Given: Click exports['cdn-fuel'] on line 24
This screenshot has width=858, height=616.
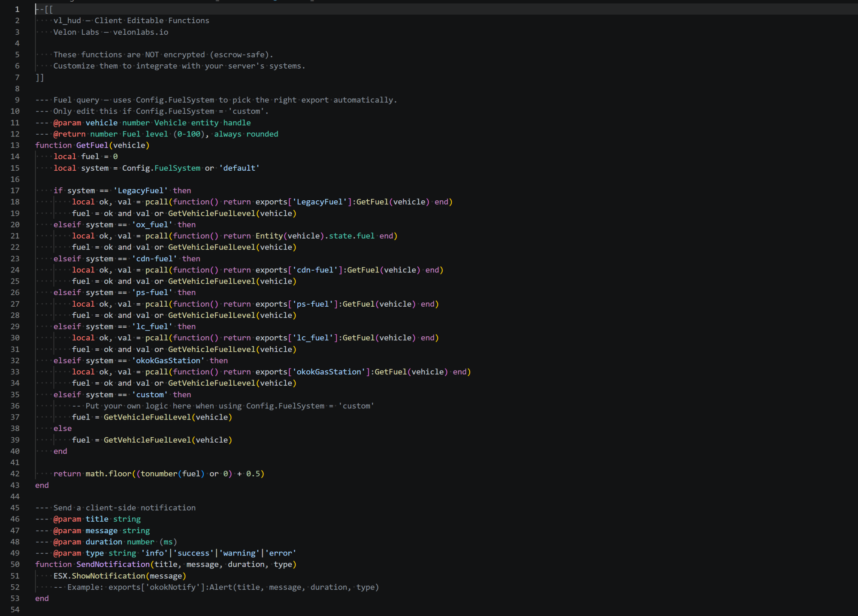Looking at the screenshot, I should coord(299,270).
